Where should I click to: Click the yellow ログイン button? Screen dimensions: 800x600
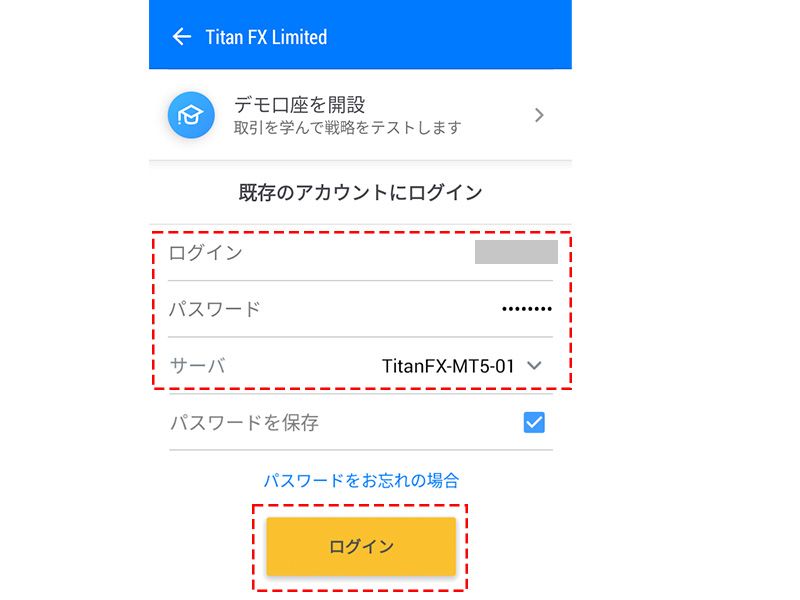click(361, 546)
